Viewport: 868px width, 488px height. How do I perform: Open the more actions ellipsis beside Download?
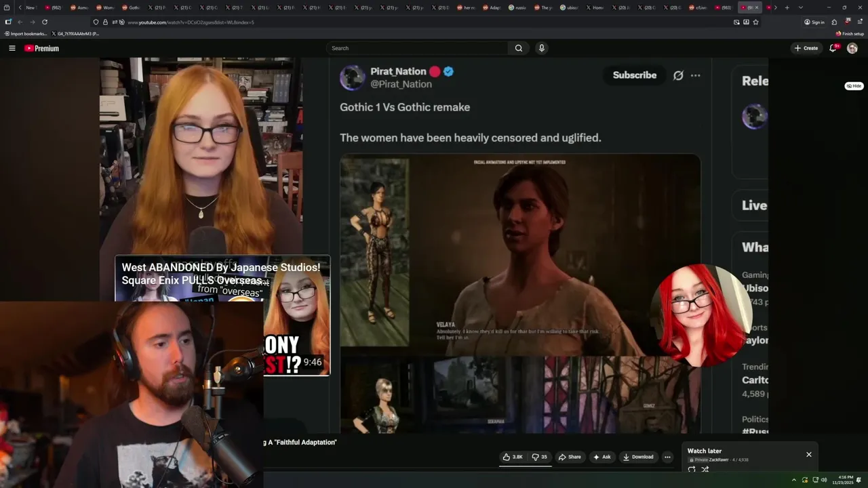pyautogui.click(x=667, y=457)
